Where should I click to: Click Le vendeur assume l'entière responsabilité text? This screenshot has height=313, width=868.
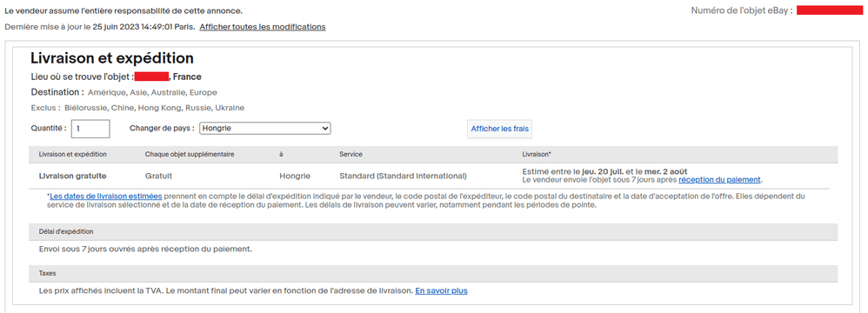124,10
